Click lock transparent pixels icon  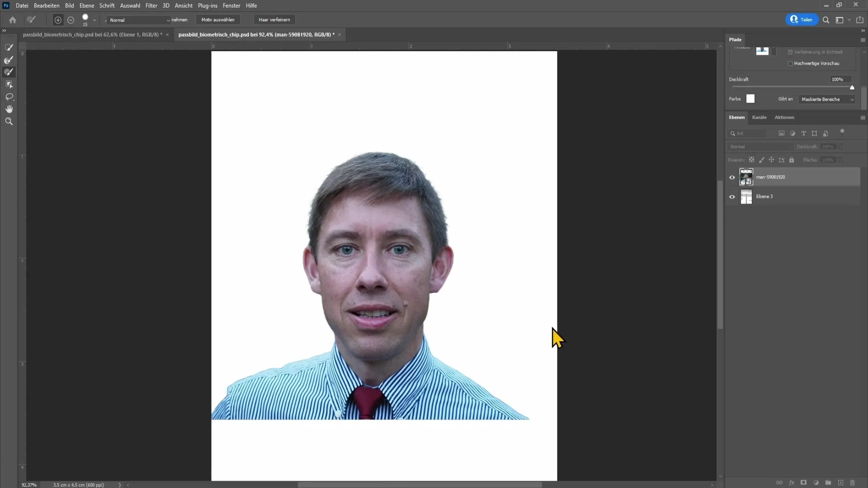[751, 160]
